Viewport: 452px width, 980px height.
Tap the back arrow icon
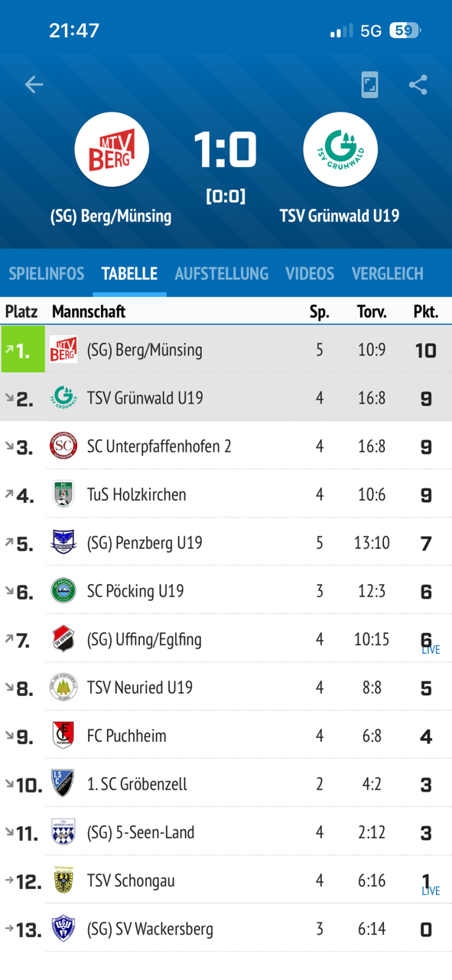pos(34,84)
